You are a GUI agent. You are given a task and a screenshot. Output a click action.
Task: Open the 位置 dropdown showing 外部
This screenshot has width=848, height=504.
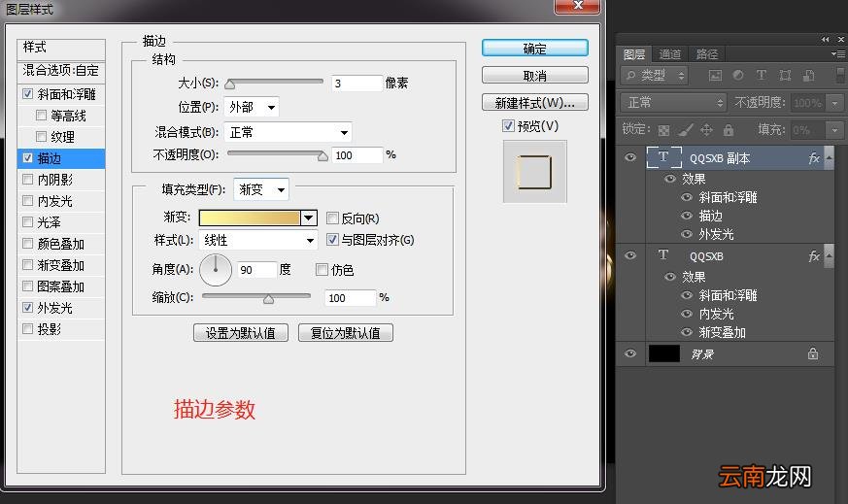tap(251, 107)
